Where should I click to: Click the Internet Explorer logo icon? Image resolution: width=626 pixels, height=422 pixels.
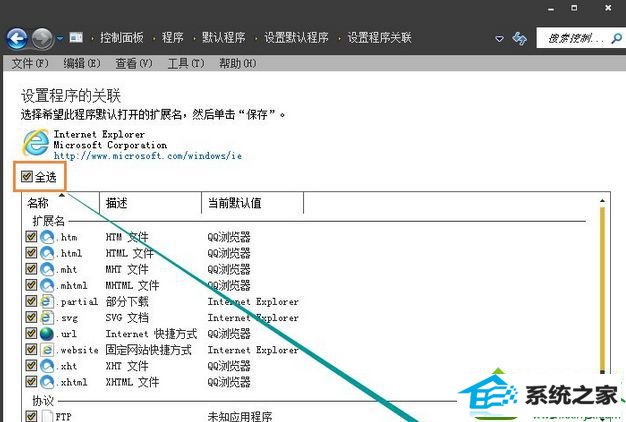pyautogui.click(x=36, y=144)
